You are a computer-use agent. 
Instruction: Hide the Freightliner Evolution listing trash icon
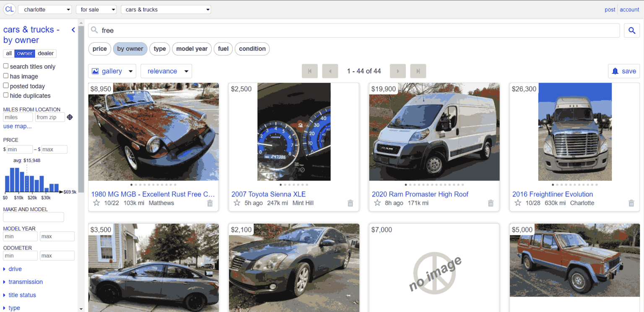click(631, 203)
